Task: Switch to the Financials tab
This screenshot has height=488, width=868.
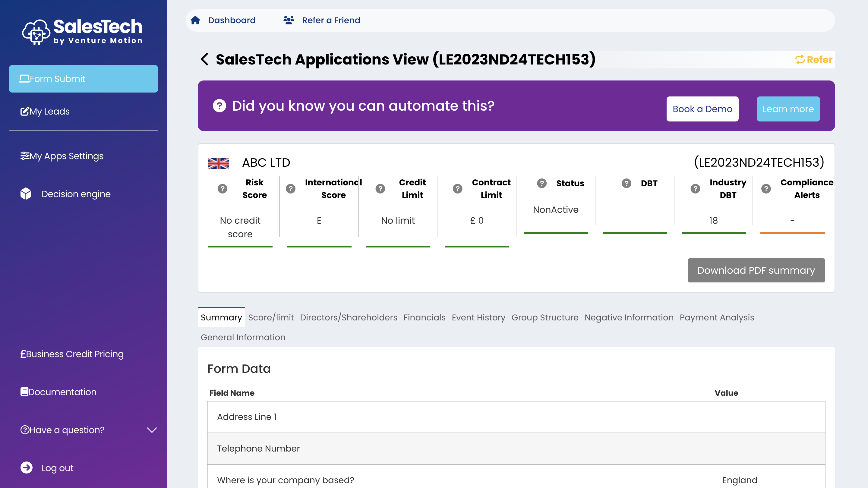Action: point(424,317)
